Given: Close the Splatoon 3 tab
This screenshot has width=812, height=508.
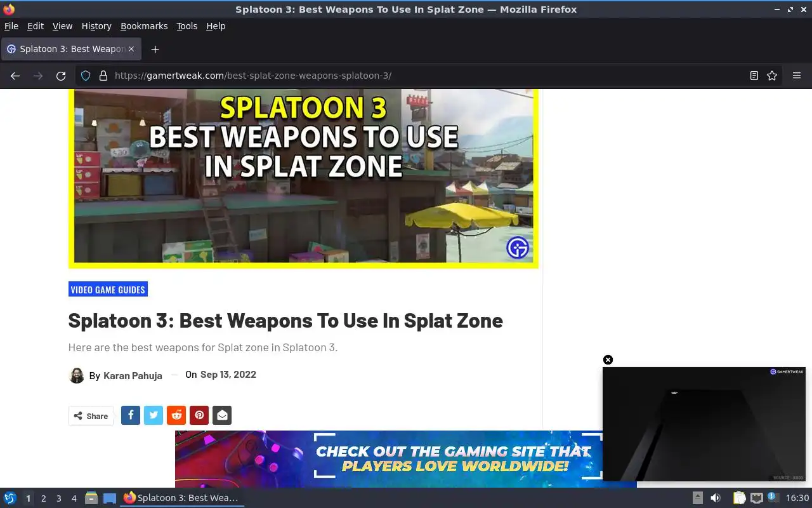Looking at the screenshot, I should [131, 49].
